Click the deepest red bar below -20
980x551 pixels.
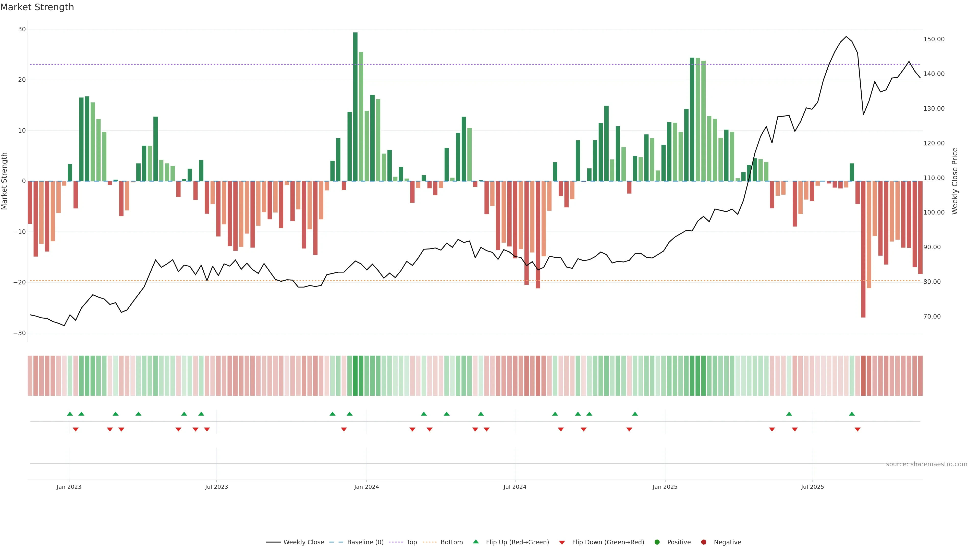pyautogui.click(x=863, y=249)
